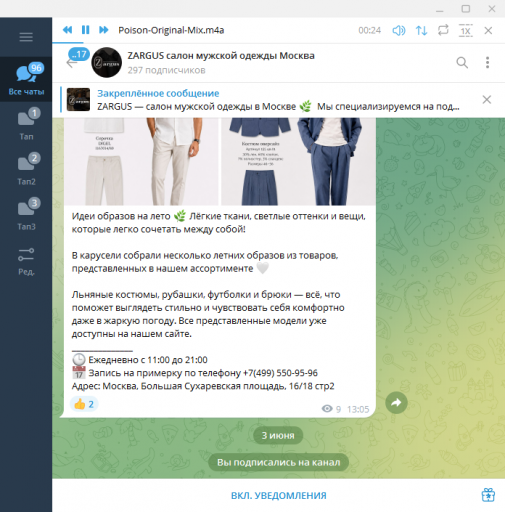Change 1X playback speed
Viewport: 505px width, 512px height.
(466, 31)
